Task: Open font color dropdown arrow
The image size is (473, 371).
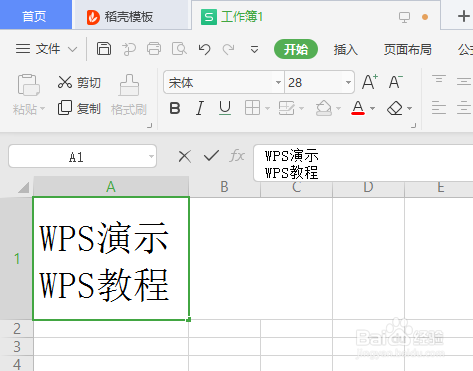Action: 373,108
